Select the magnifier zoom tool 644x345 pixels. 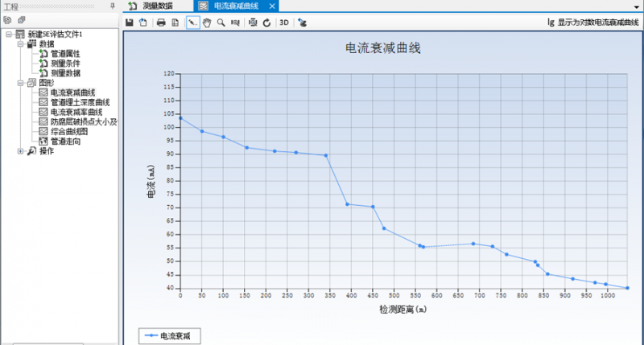coord(221,23)
